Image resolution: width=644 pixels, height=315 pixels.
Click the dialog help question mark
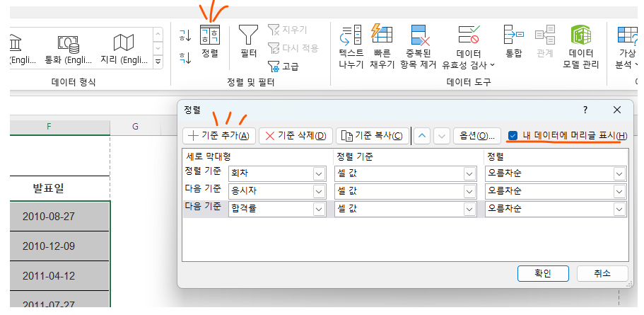585,110
